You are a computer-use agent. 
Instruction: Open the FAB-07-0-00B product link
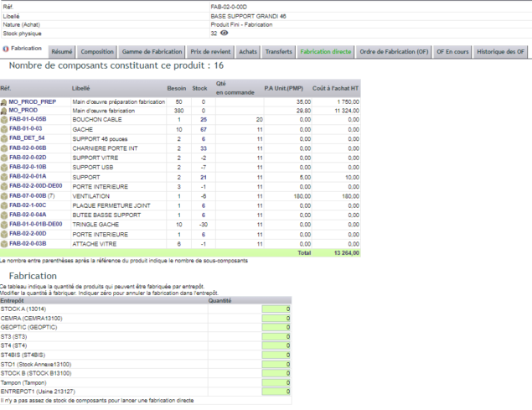coord(28,195)
